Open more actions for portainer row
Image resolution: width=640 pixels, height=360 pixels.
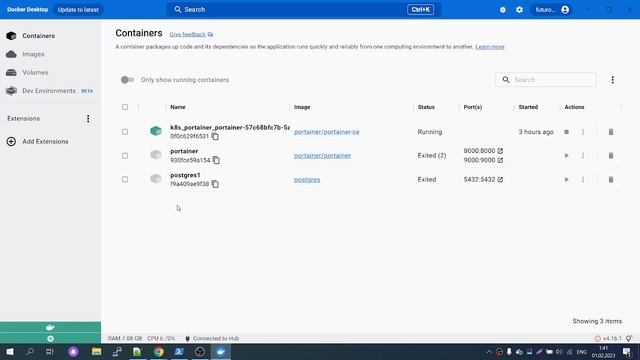pyautogui.click(x=583, y=156)
